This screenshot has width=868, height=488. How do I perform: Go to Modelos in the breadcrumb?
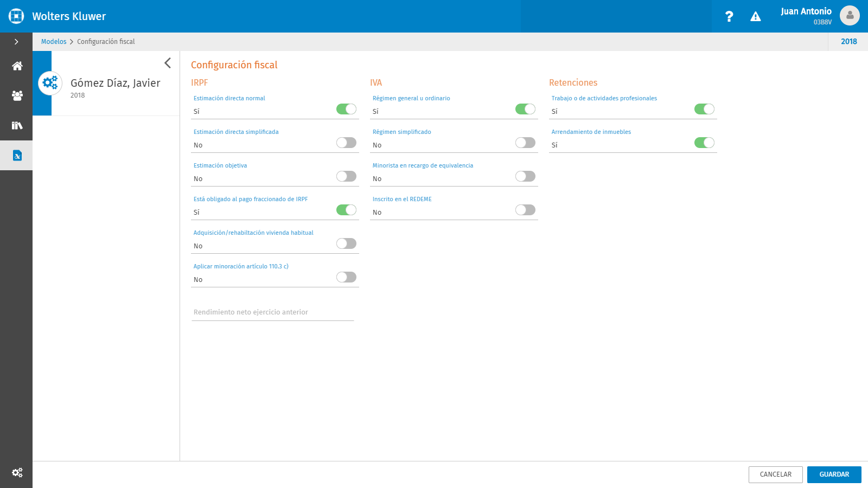54,42
